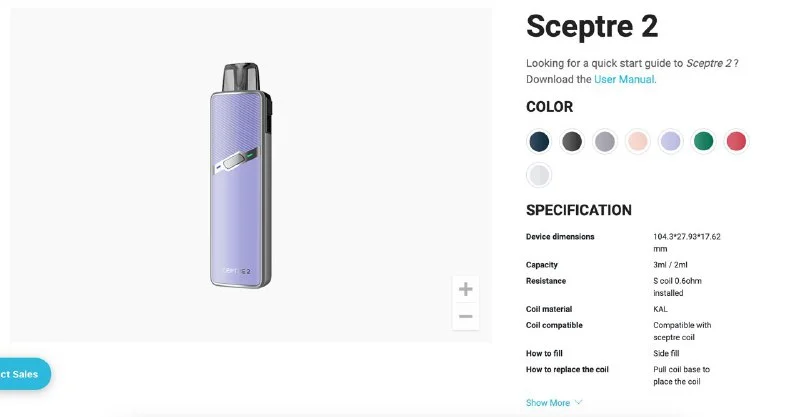Choose the white color swatch
The height and width of the screenshot is (417, 800).
point(540,175)
